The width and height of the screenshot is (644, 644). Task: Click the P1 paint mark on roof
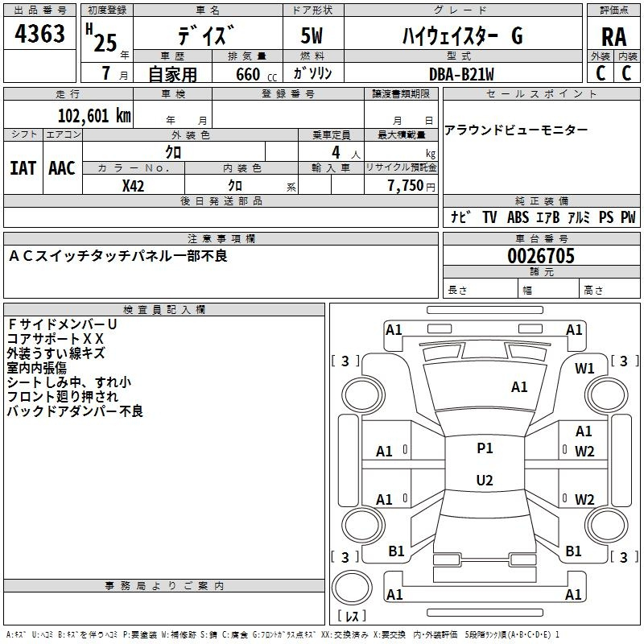point(485,448)
